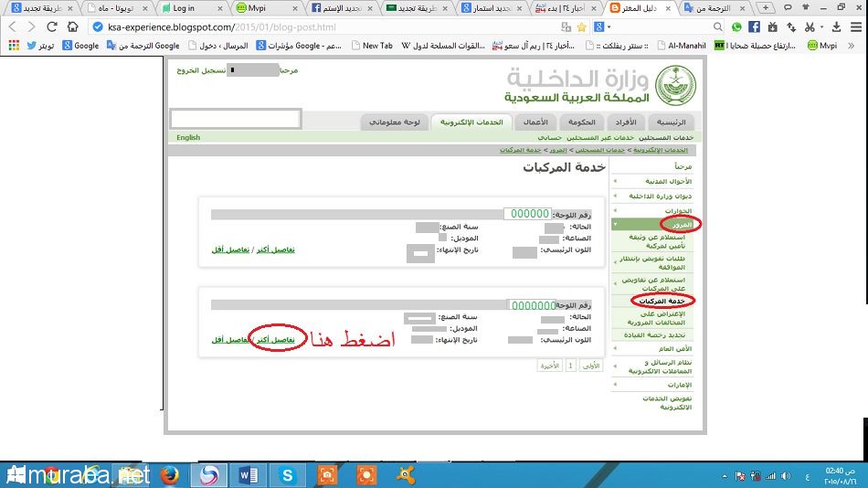Expand the المرور sidebar section
The height and width of the screenshot is (488, 868).
click(681, 224)
